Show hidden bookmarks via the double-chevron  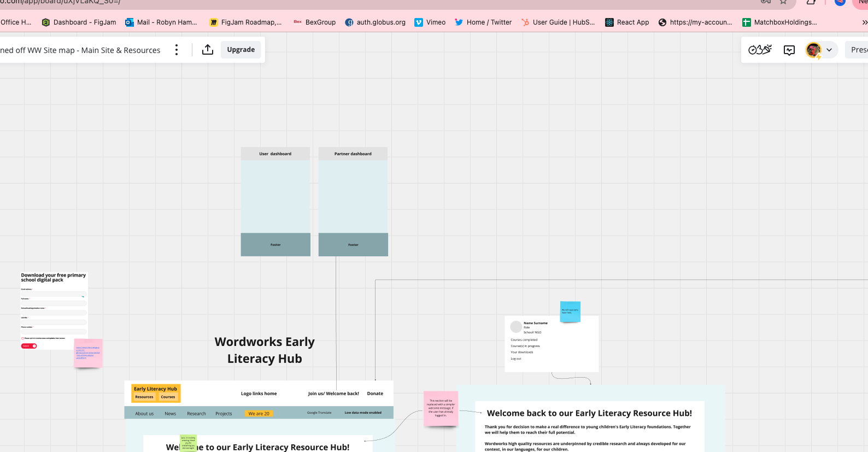[864, 22]
